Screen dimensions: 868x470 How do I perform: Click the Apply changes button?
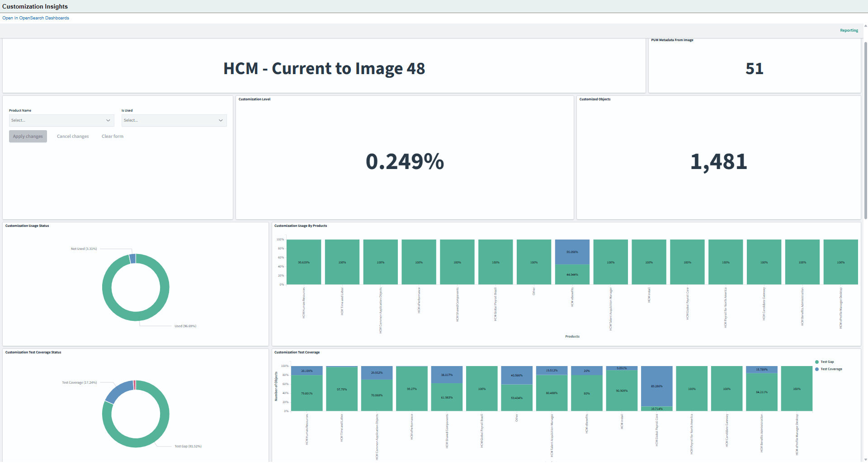pyautogui.click(x=28, y=136)
